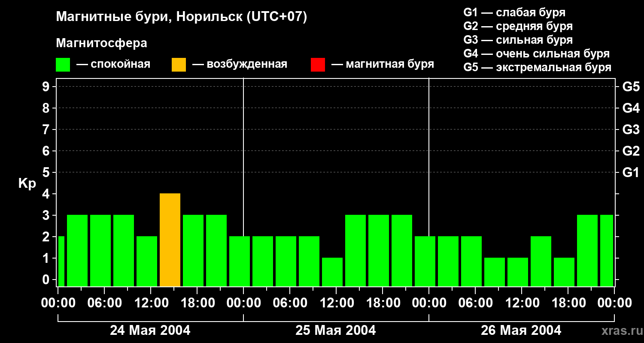The height and width of the screenshot is (343, 644).
Task: Click legend line 'G2 — средняя буря'
Action: [518, 26]
